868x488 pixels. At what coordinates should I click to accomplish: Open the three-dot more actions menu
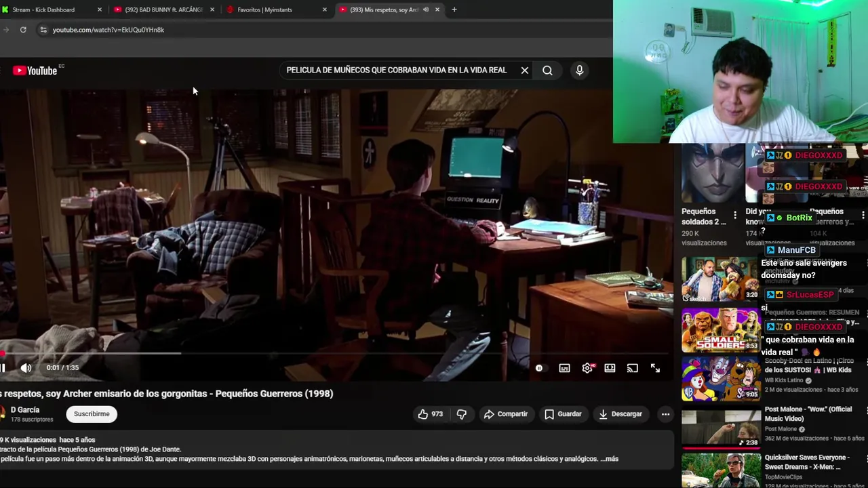click(x=665, y=414)
